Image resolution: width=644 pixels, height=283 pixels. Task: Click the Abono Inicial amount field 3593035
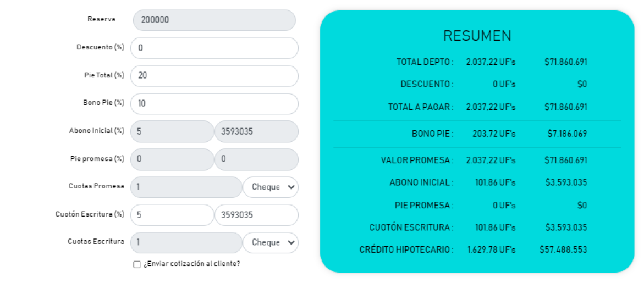pyautogui.click(x=257, y=131)
